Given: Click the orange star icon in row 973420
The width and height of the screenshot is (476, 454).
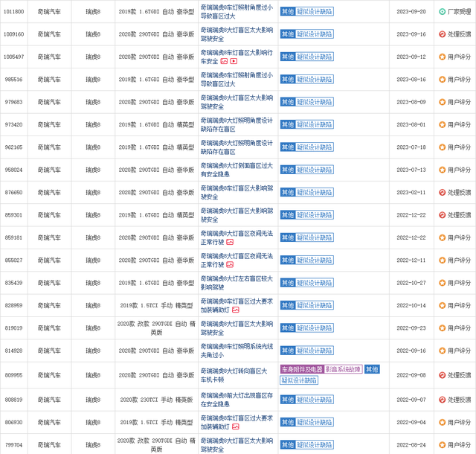Looking at the screenshot, I should [443, 124].
